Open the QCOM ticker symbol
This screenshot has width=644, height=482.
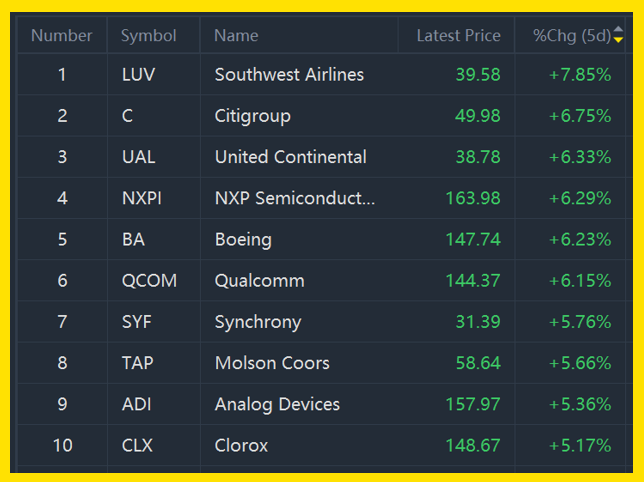tap(148, 281)
